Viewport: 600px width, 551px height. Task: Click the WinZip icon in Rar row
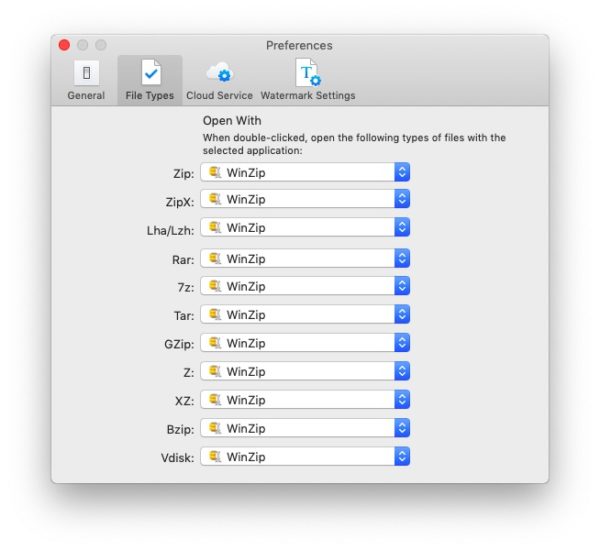click(215, 258)
